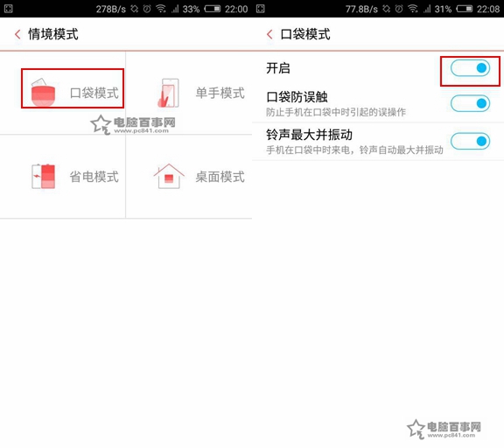
Task: Tap alarm clock icon in right status bar
Action: (399, 9)
